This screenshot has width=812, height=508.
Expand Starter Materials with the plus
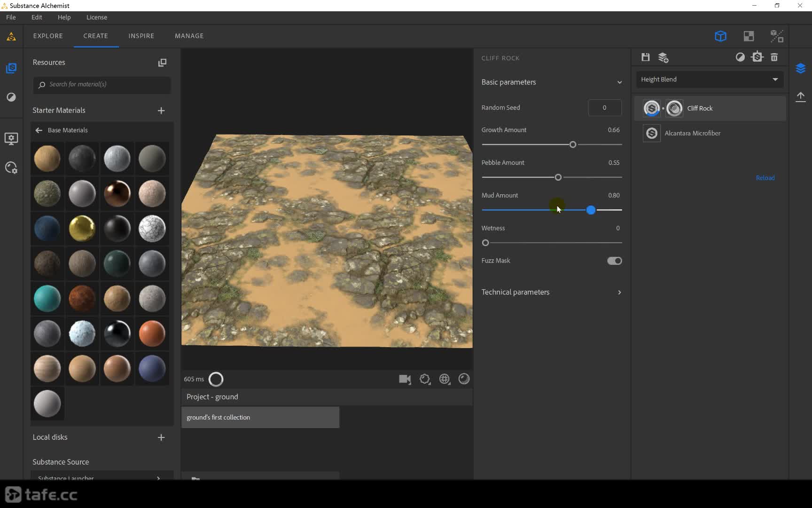pos(161,111)
